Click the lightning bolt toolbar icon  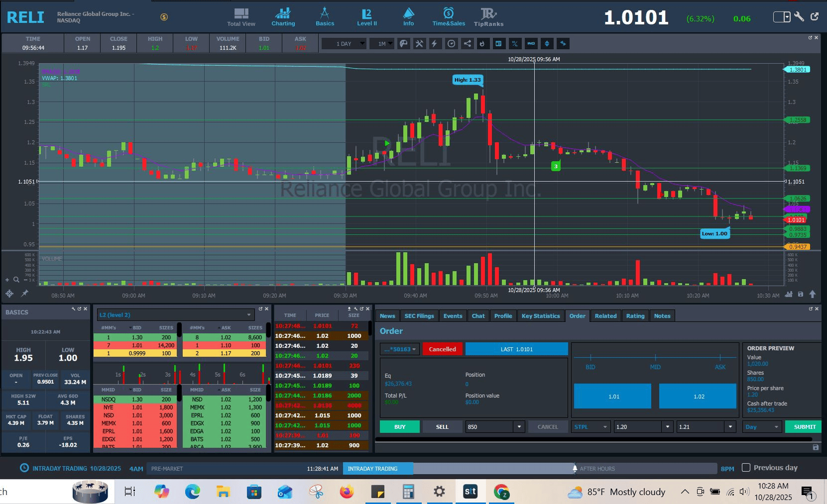[x=435, y=44]
